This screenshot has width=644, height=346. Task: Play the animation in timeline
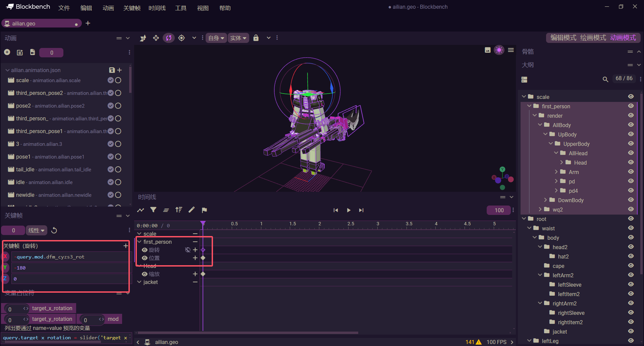349,210
